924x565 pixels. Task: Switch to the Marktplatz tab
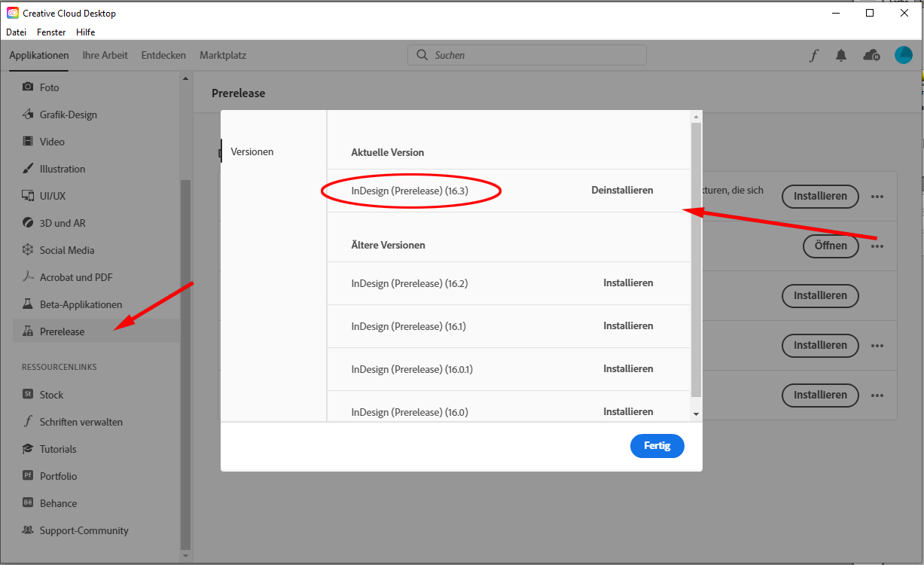click(223, 55)
